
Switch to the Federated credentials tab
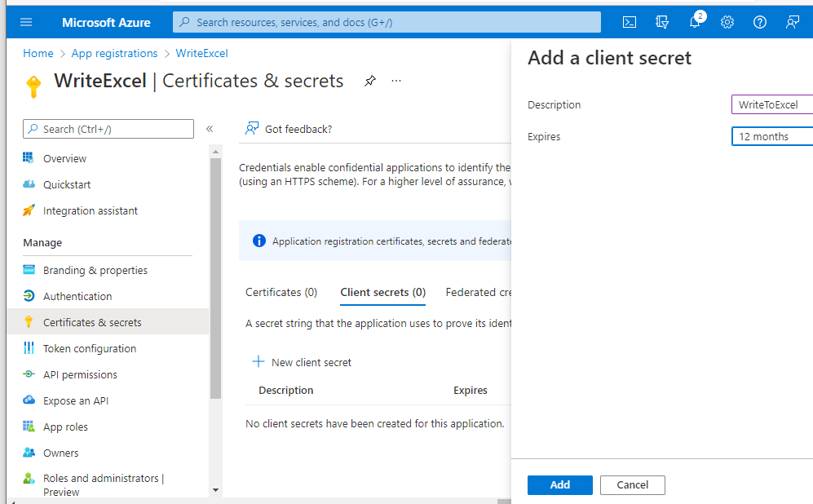[478, 293]
